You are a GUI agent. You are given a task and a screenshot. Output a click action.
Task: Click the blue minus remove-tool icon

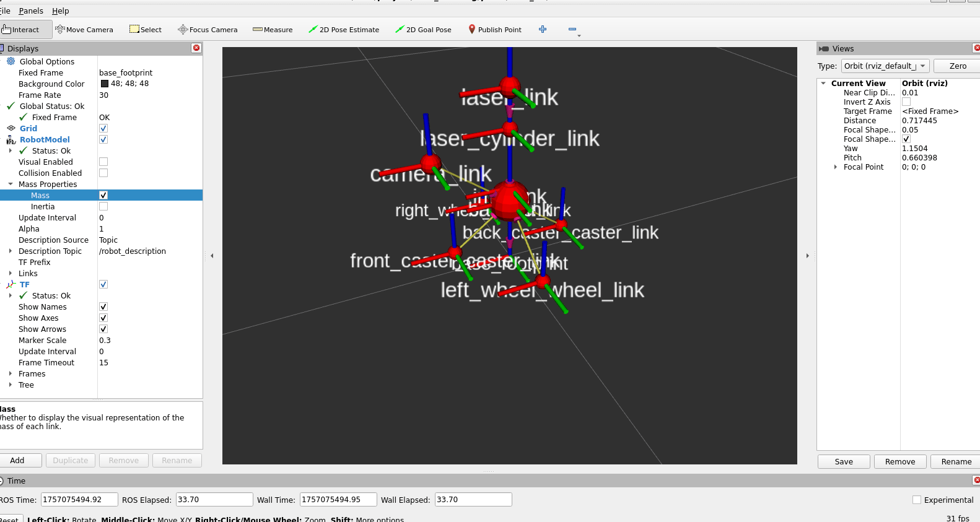tap(572, 30)
